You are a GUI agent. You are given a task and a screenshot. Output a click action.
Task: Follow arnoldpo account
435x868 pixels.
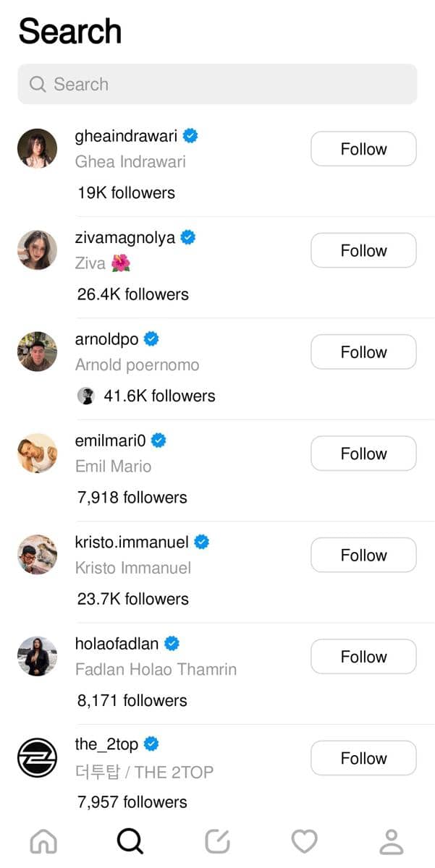coord(363,352)
